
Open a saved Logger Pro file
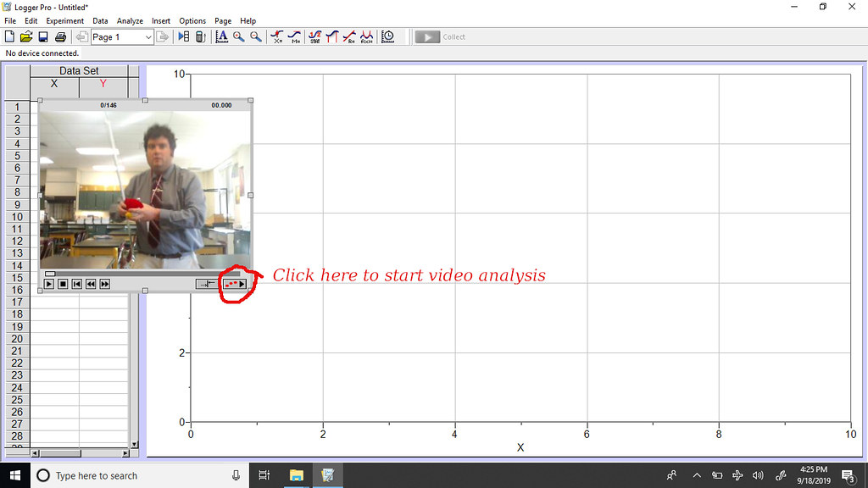point(25,36)
